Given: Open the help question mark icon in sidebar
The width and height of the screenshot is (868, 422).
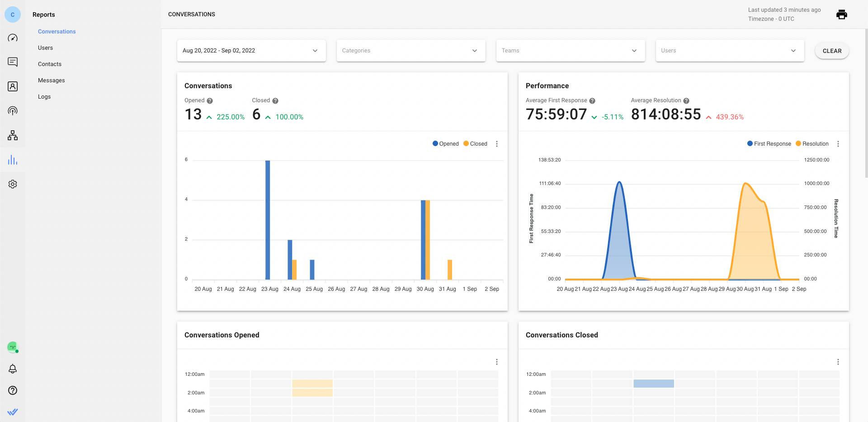Looking at the screenshot, I should pyautogui.click(x=13, y=390).
